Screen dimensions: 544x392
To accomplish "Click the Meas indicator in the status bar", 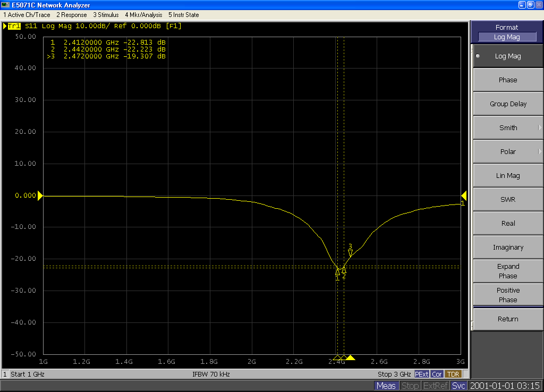I will [x=386, y=386].
